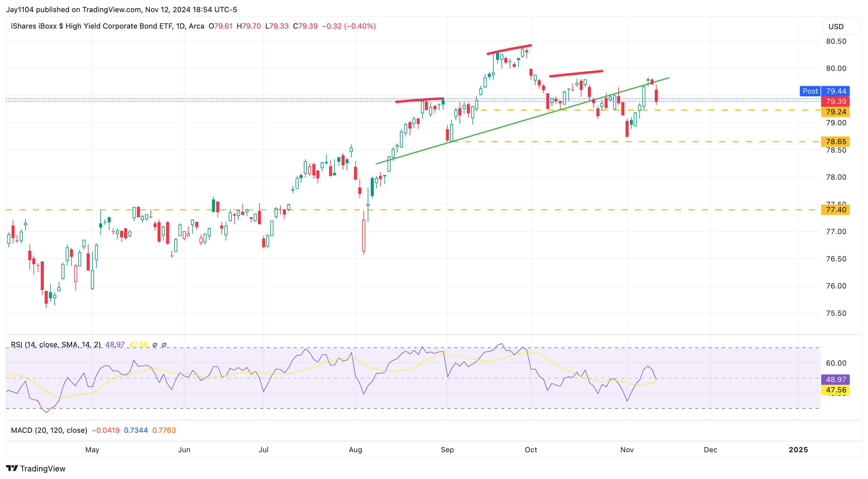Image resolution: width=868 pixels, height=479 pixels.
Task: Click the 80.00 price axis label
Action: pyautogui.click(x=836, y=68)
